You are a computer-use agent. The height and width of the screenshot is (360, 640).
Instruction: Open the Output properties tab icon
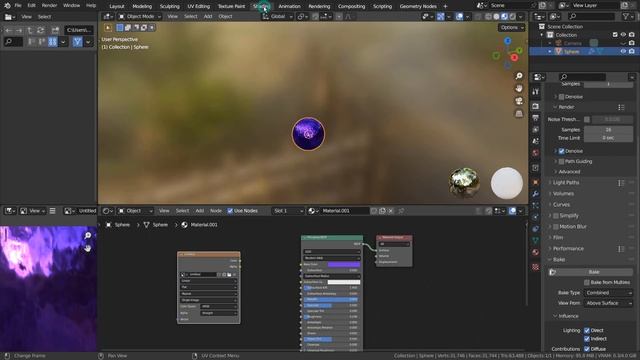[x=536, y=118]
